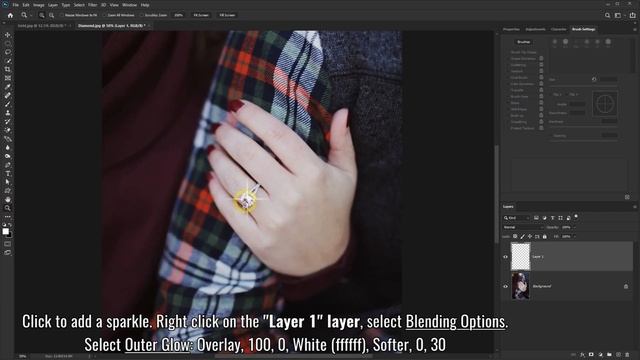The height and width of the screenshot is (360, 640).
Task: Click the Zoom In magnifier icon
Action: coord(42,15)
